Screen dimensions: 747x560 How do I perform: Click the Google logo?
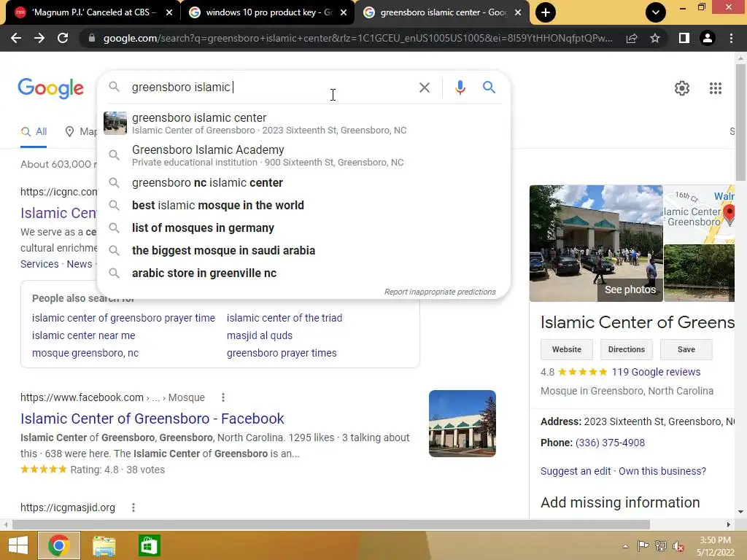[51, 88]
